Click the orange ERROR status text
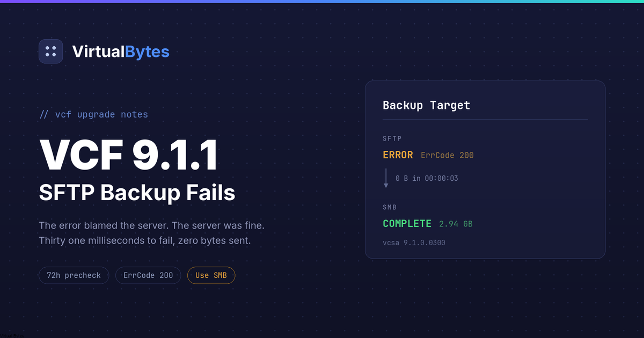Screen dimensions: 644x338 (398, 155)
